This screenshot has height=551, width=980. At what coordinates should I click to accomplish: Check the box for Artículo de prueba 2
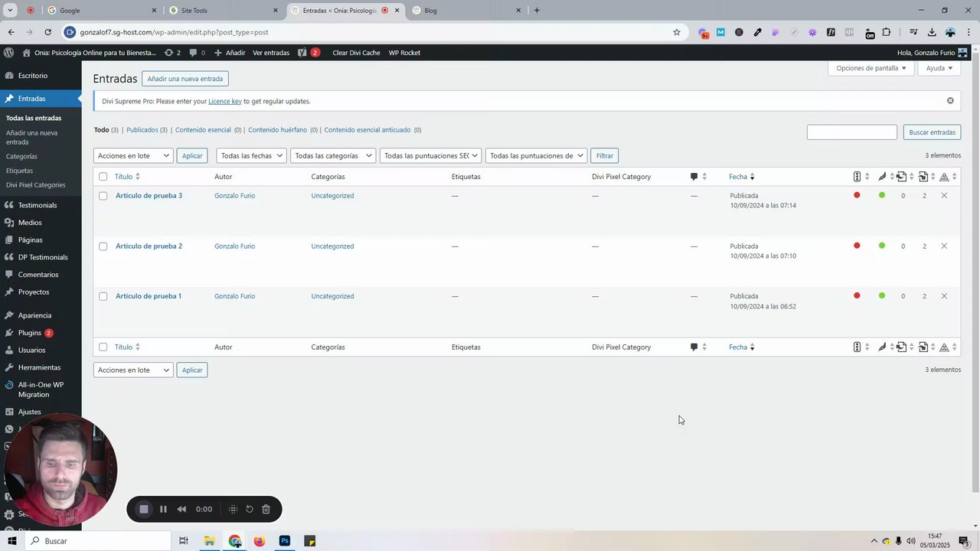pos(103,246)
